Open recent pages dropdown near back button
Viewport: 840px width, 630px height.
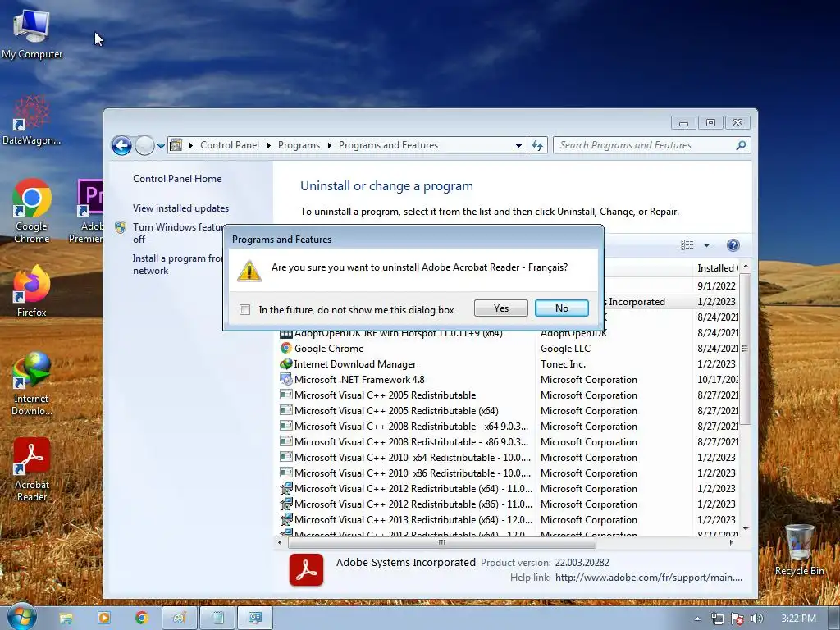click(161, 145)
